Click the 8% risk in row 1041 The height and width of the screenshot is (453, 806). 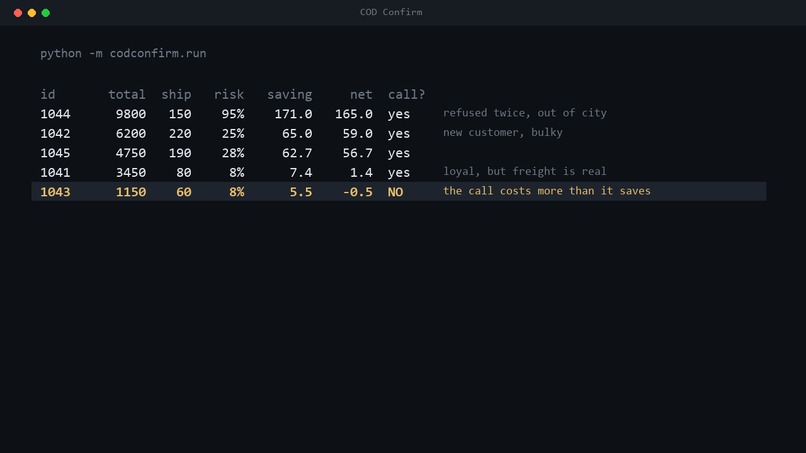[x=237, y=173]
